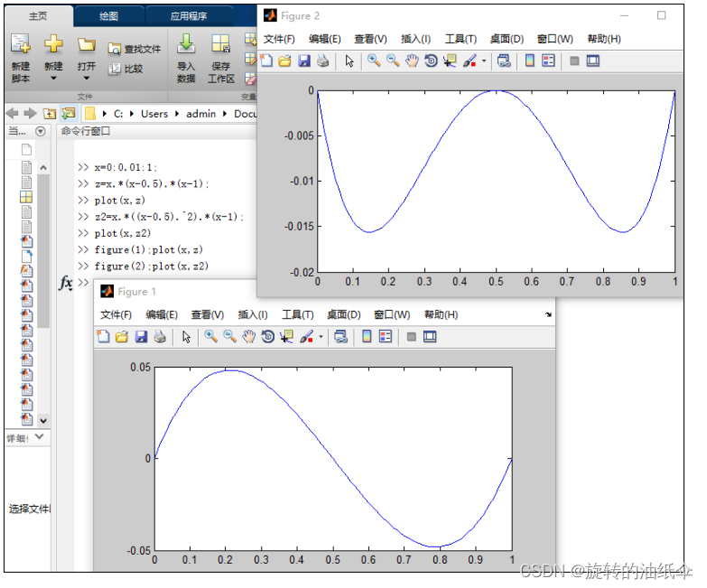Toggle Pan hand tool in Figure 1
The width and height of the screenshot is (707, 588).
click(249, 336)
